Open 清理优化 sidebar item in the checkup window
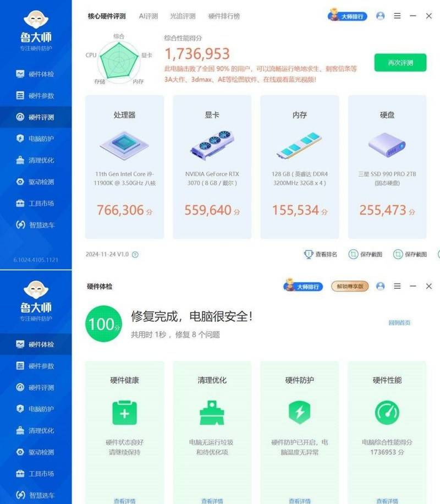The height and width of the screenshot is (504, 440). pos(35,430)
